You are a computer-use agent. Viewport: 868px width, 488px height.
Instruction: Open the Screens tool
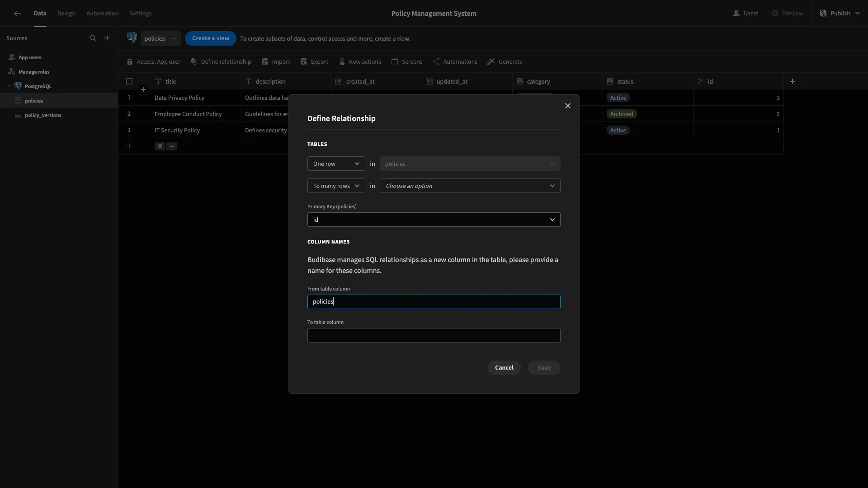coord(407,62)
